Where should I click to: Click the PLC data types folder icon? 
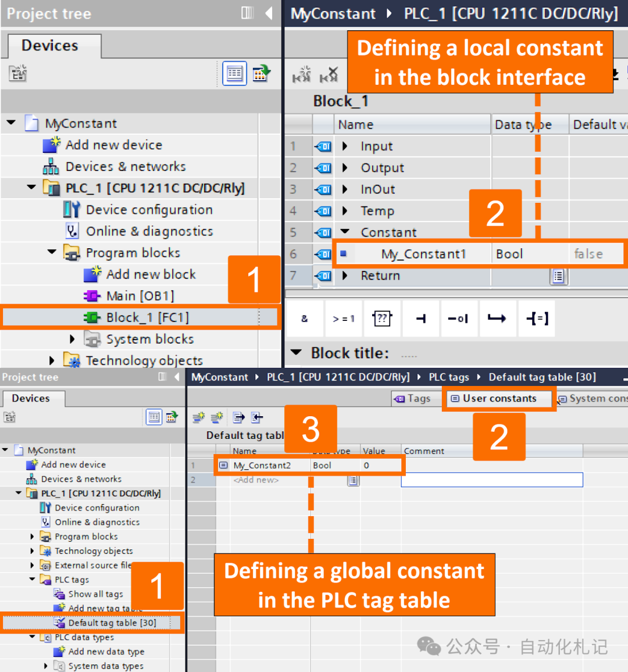pos(46,637)
